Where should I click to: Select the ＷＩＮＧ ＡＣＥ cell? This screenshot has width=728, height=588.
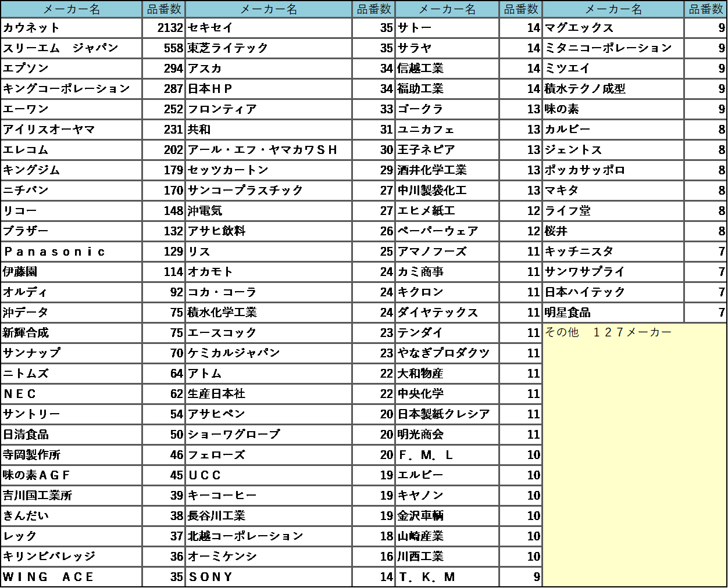pyautogui.click(x=72, y=577)
